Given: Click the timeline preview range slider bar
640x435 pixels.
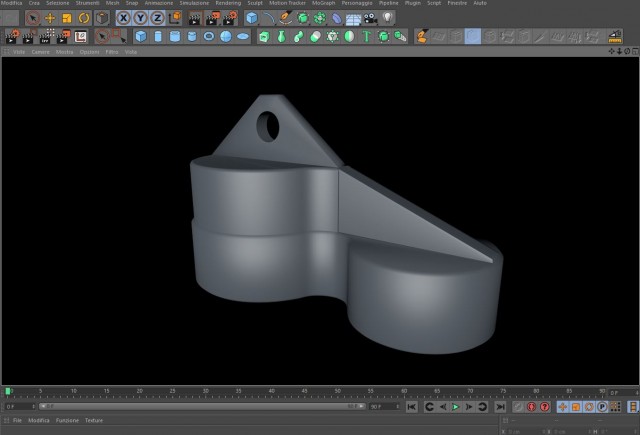Looking at the screenshot, I should [202, 406].
